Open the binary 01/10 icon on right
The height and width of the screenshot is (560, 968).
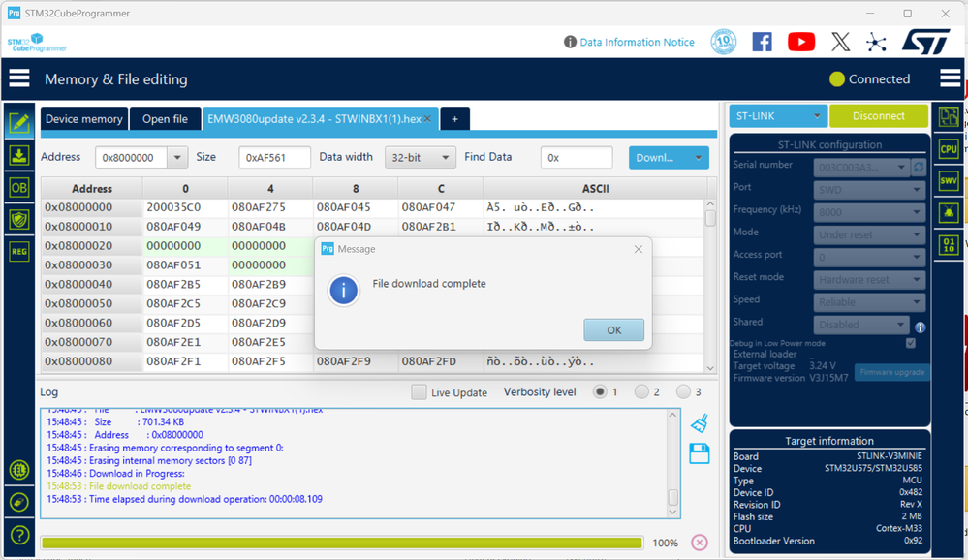click(x=949, y=244)
